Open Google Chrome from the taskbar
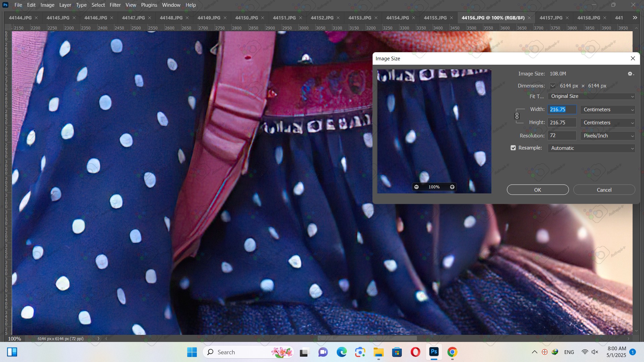Image resolution: width=644 pixels, height=362 pixels. (x=452, y=352)
